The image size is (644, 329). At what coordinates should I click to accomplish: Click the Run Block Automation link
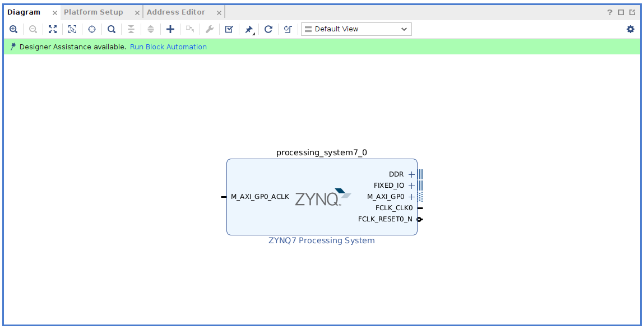pyautogui.click(x=168, y=47)
